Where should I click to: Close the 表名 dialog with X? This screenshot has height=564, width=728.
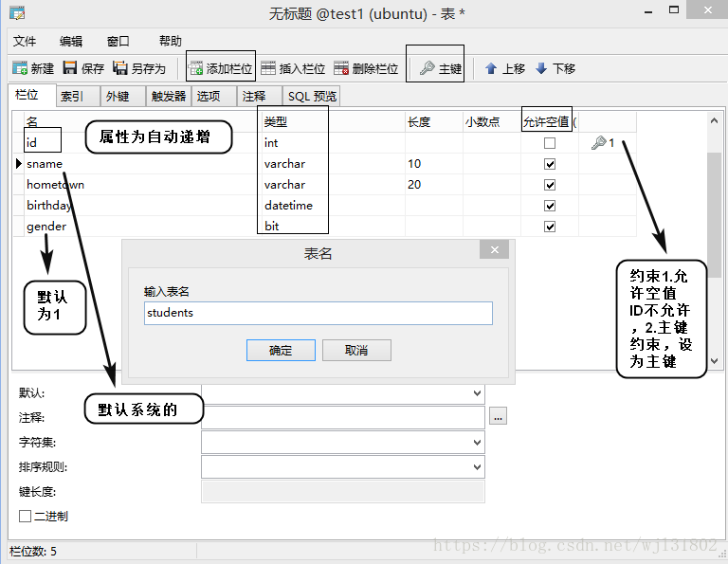click(495, 249)
